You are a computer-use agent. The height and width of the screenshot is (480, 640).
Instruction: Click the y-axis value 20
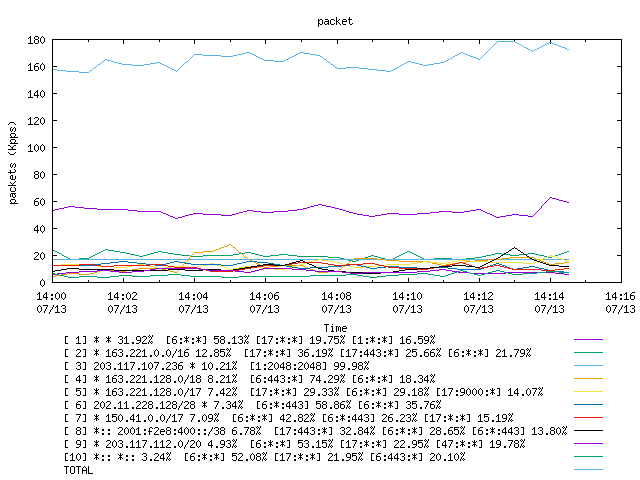tap(39, 256)
